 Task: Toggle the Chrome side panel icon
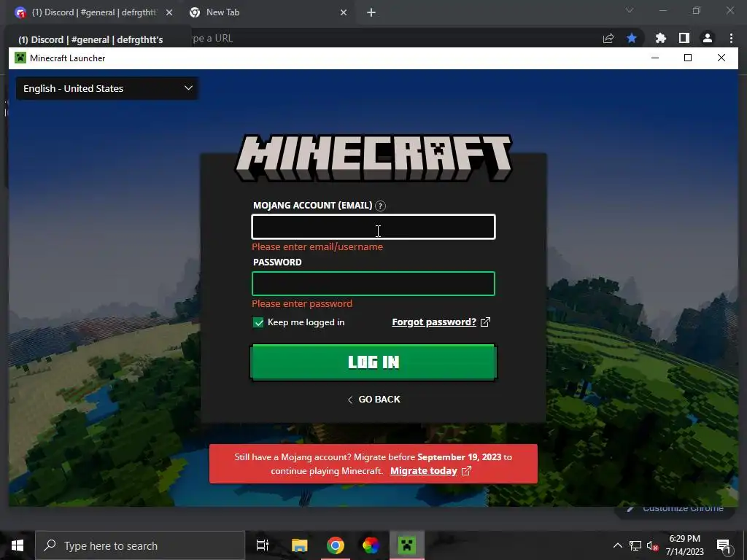[x=684, y=38]
